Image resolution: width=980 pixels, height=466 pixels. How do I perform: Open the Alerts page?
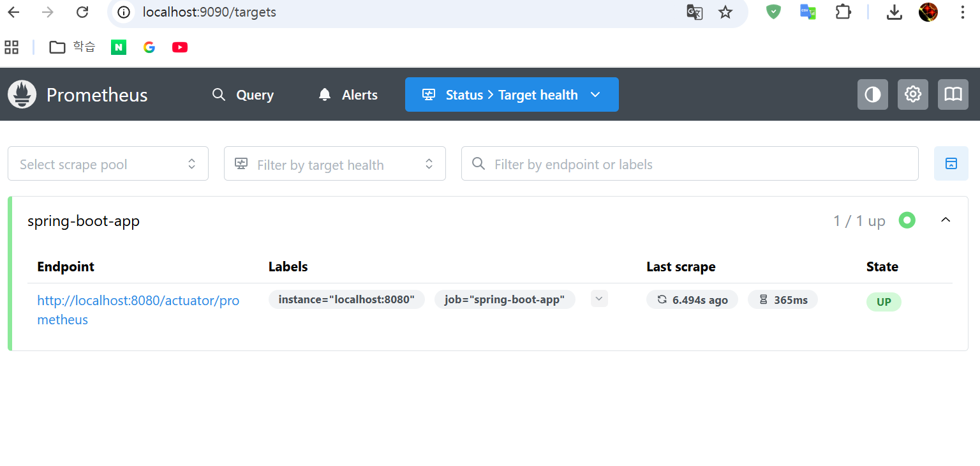coord(348,94)
